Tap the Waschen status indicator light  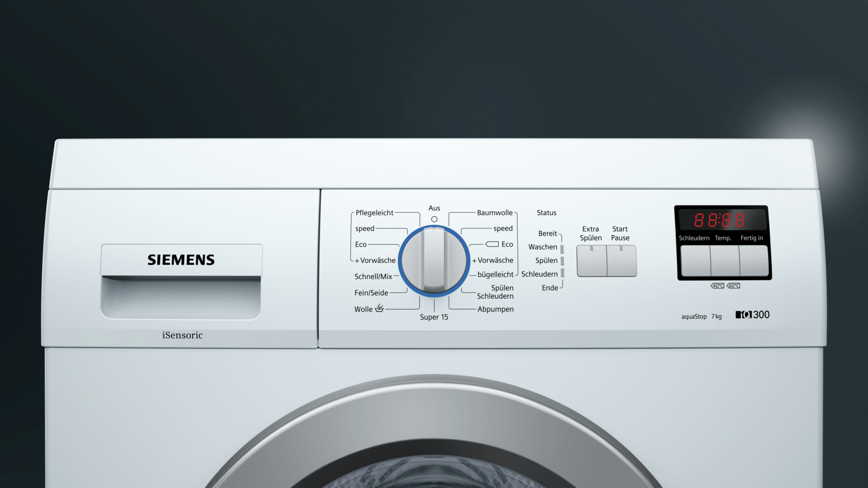click(x=562, y=249)
